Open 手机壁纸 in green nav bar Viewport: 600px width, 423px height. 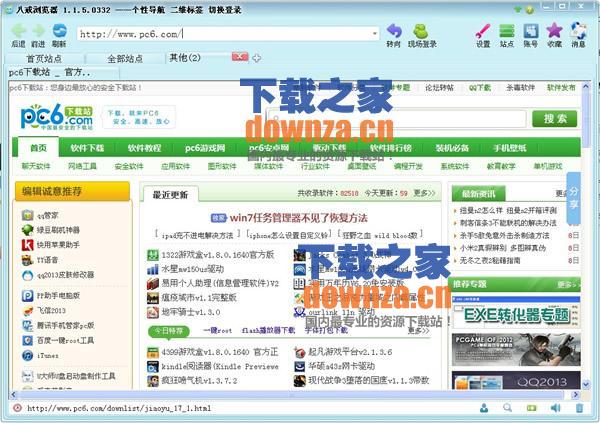(510, 148)
